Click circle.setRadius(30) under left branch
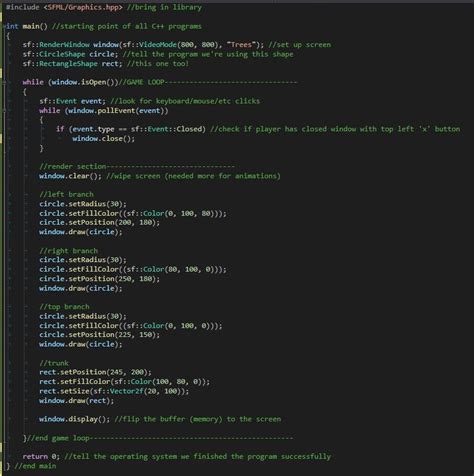This screenshot has width=474, height=476. pos(83,204)
